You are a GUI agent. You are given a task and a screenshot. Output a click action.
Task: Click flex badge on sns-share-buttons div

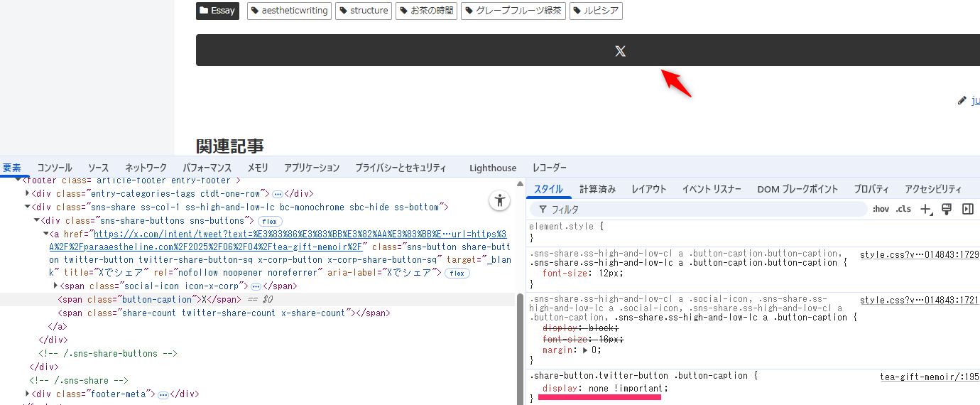click(x=270, y=221)
